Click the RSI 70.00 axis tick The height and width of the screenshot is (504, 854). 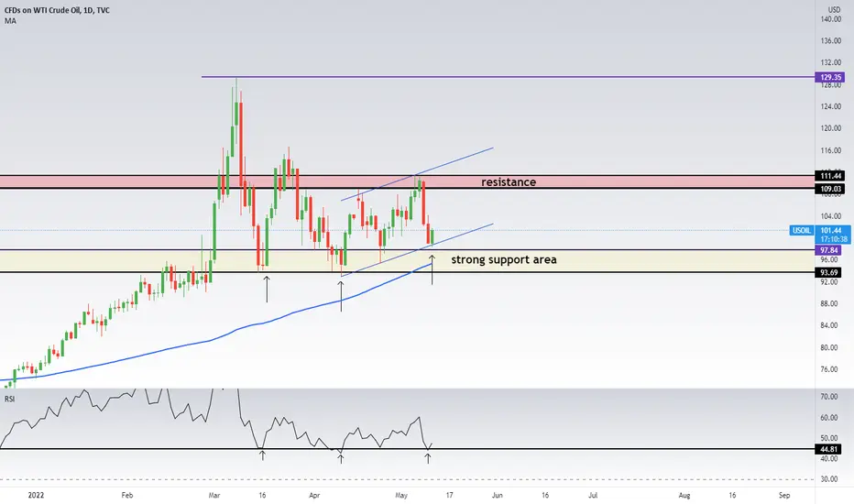pyautogui.click(x=829, y=397)
